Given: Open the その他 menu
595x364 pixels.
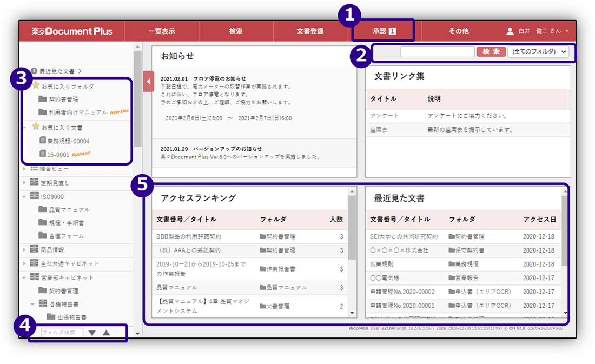Looking at the screenshot, I should coord(458,31).
